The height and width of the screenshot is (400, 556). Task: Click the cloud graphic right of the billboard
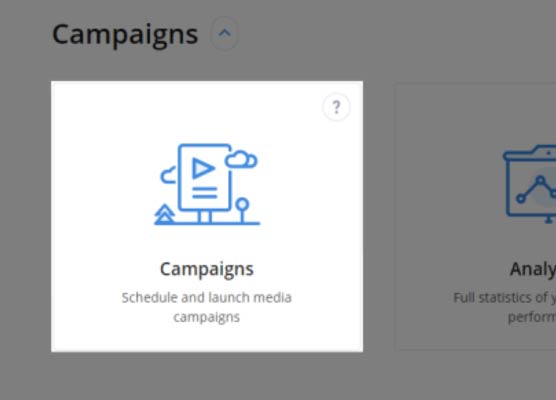tap(241, 159)
